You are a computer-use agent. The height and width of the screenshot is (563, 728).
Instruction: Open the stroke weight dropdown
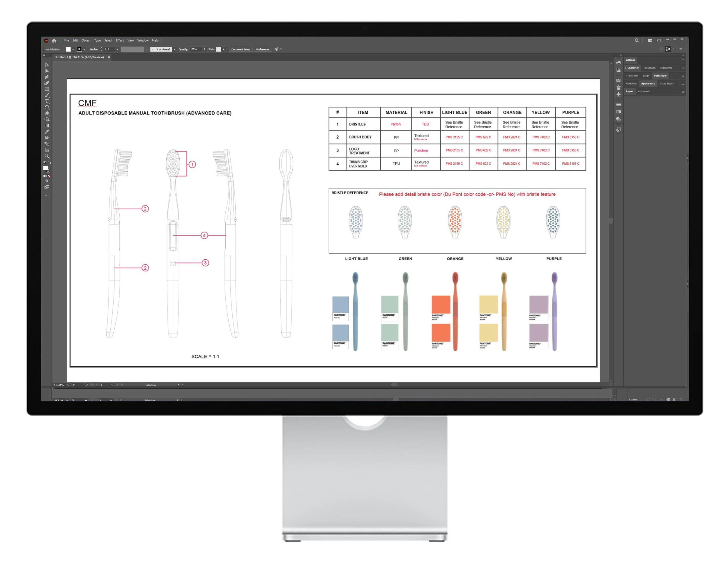tap(117, 49)
